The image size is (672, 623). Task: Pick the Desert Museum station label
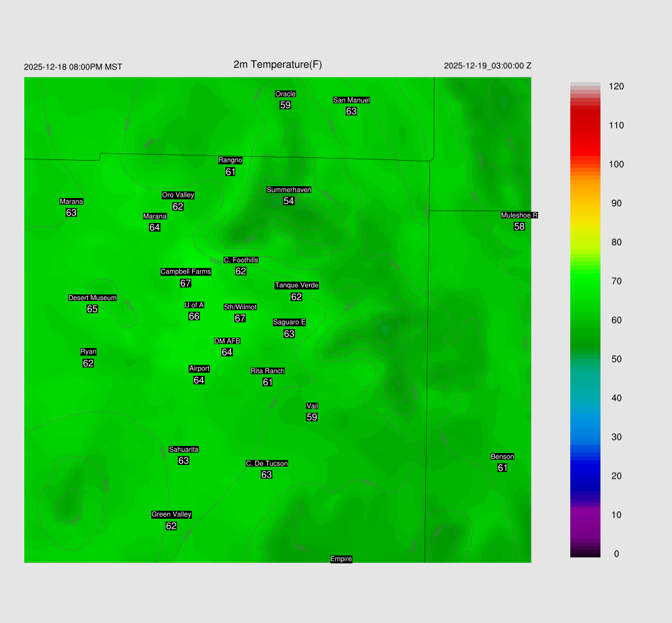(x=93, y=298)
